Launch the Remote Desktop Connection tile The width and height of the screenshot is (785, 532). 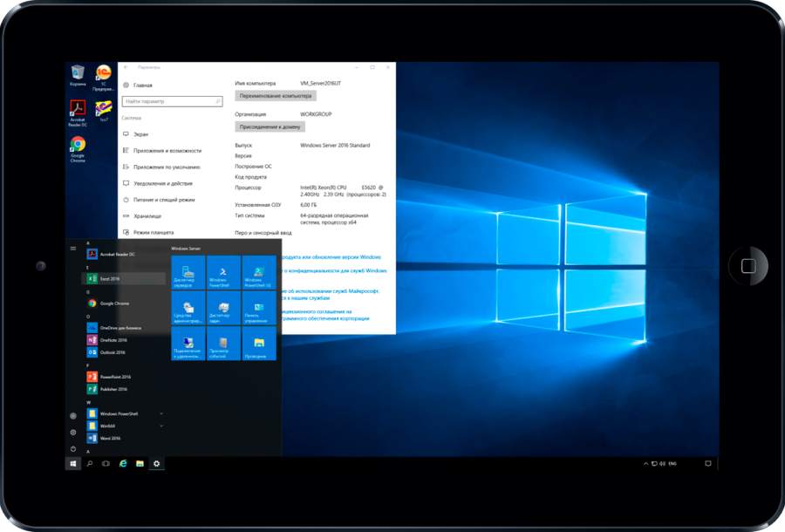188,344
